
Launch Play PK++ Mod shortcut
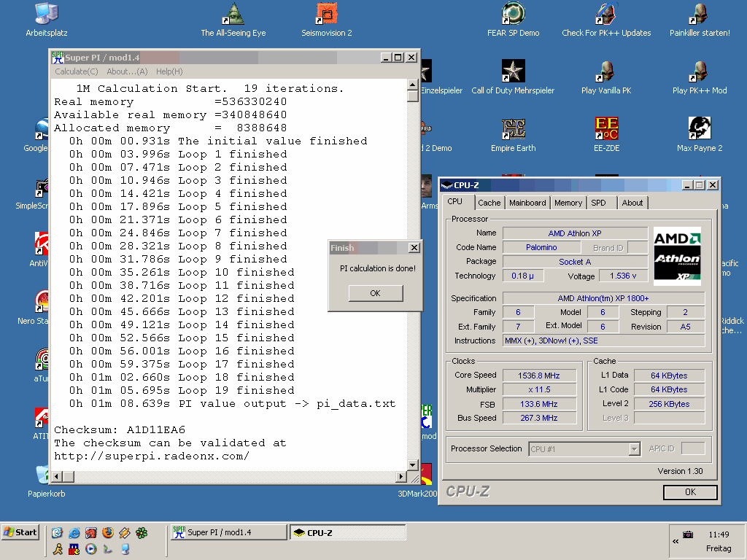click(700, 77)
